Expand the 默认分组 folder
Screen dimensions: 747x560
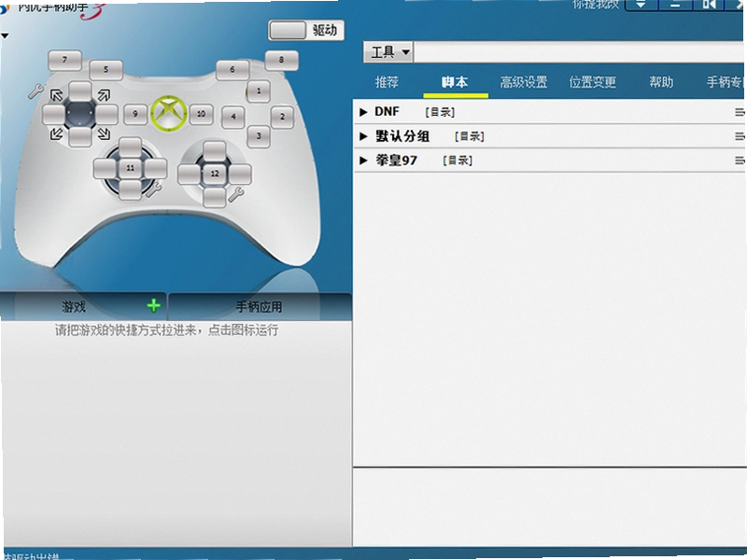(363, 136)
